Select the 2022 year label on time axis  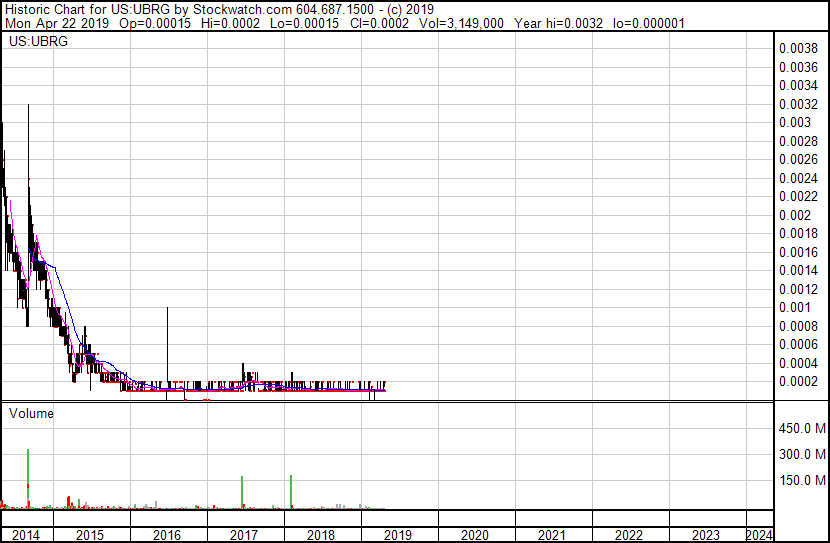[x=629, y=535]
